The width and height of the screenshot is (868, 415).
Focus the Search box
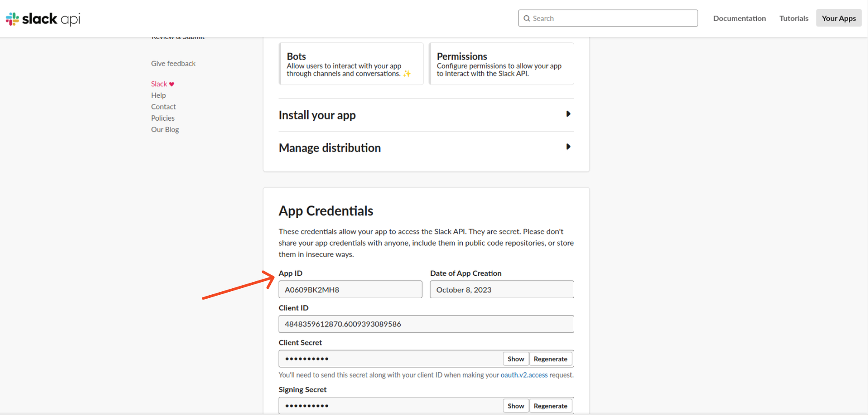tap(612, 18)
